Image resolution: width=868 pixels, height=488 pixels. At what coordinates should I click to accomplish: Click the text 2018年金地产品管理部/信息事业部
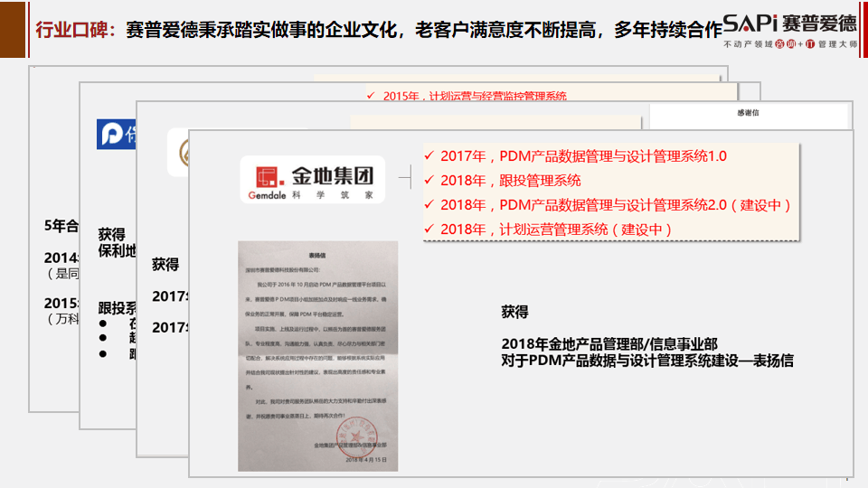tap(609, 344)
